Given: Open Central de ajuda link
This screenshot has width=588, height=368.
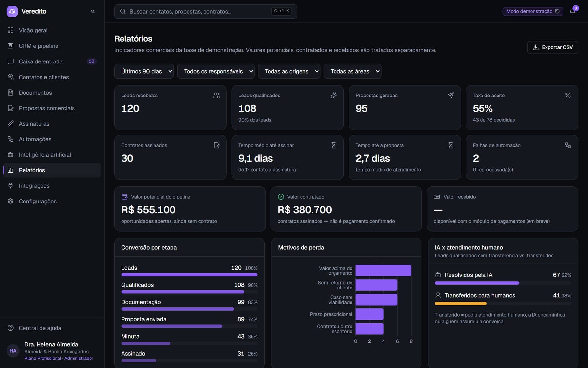Looking at the screenshot, I should tap(52, 328).
